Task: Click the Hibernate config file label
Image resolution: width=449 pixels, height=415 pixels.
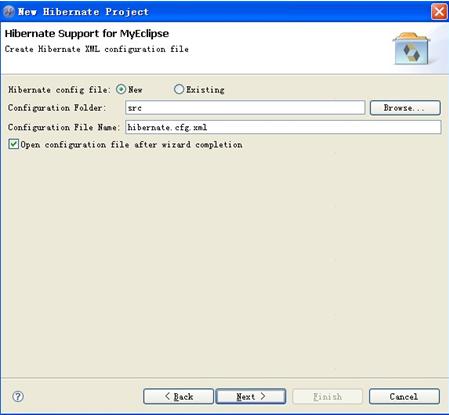Action: point(59,90)
